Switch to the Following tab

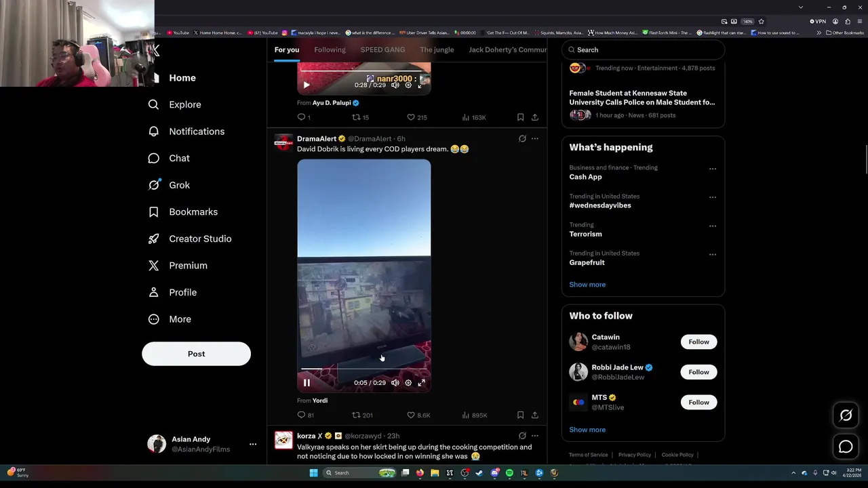click(330, 49)
